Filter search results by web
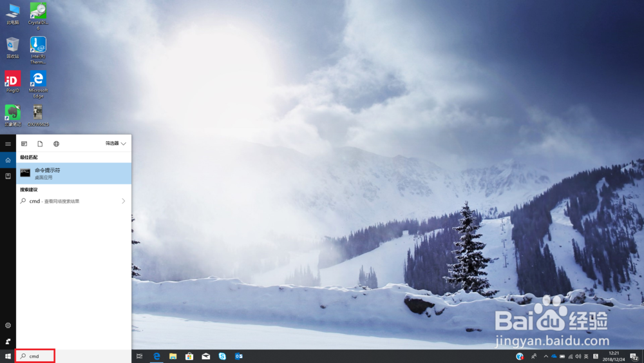The height and width of the screenshot is (363, 644). [x=56, y=144]
